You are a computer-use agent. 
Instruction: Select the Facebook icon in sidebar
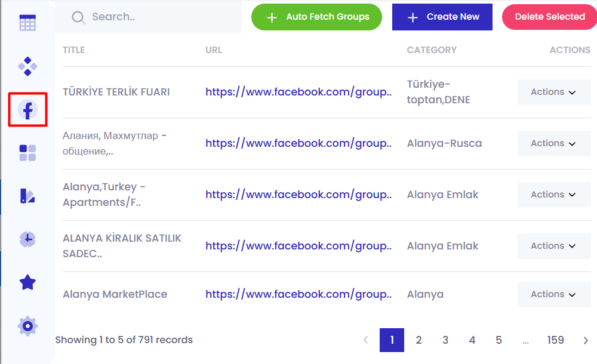[27, 110]
